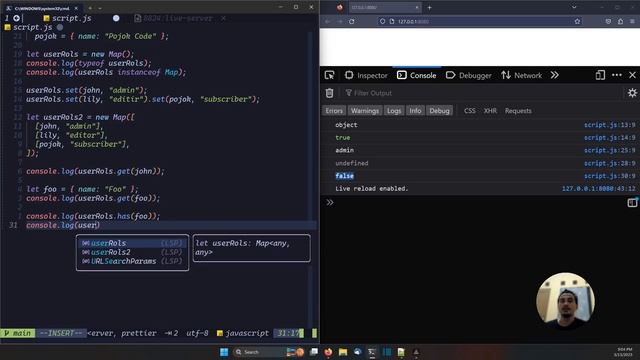Open source link script.js:30:9

(609, 176)
